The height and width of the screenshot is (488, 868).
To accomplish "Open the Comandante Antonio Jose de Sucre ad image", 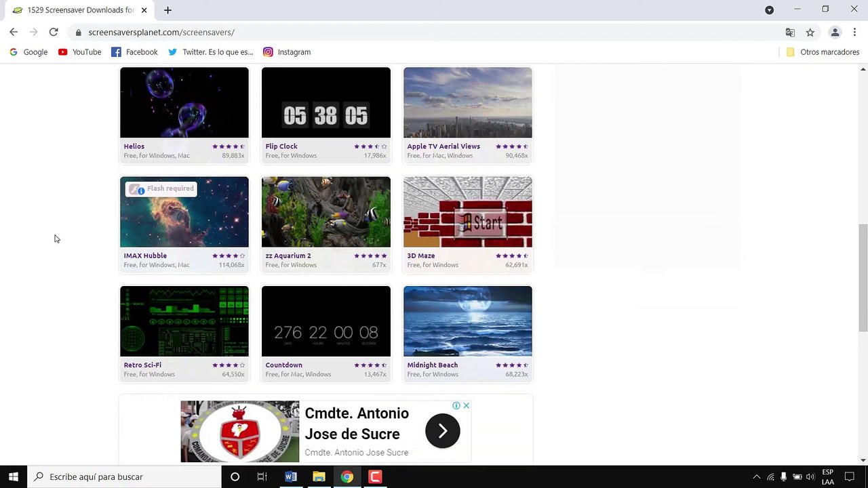I will (x=240, y=432).
